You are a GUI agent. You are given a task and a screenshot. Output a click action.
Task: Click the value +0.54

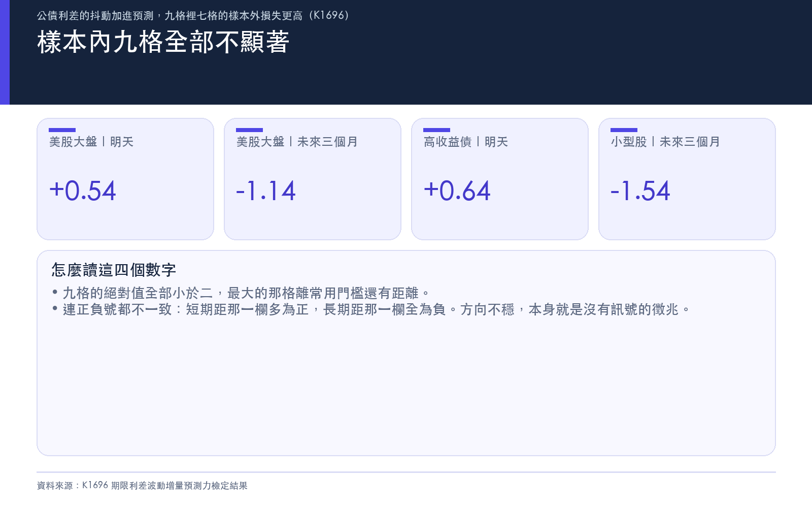click(83, 191)
